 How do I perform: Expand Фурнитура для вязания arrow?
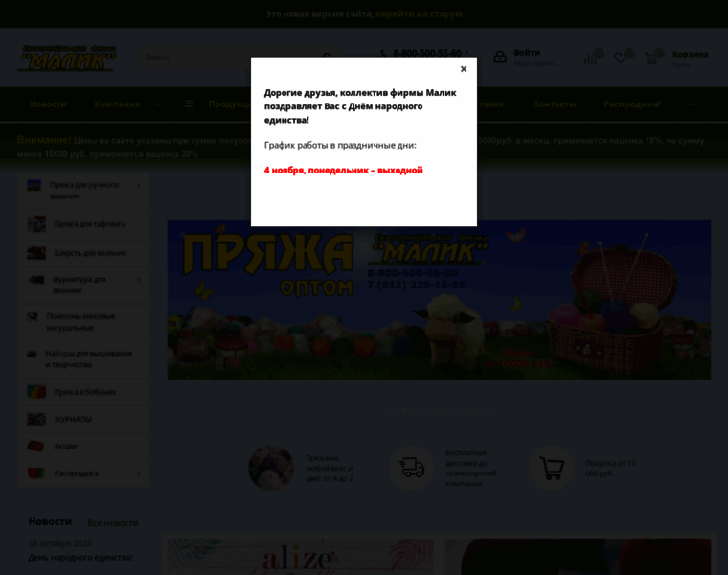(138, 280)
